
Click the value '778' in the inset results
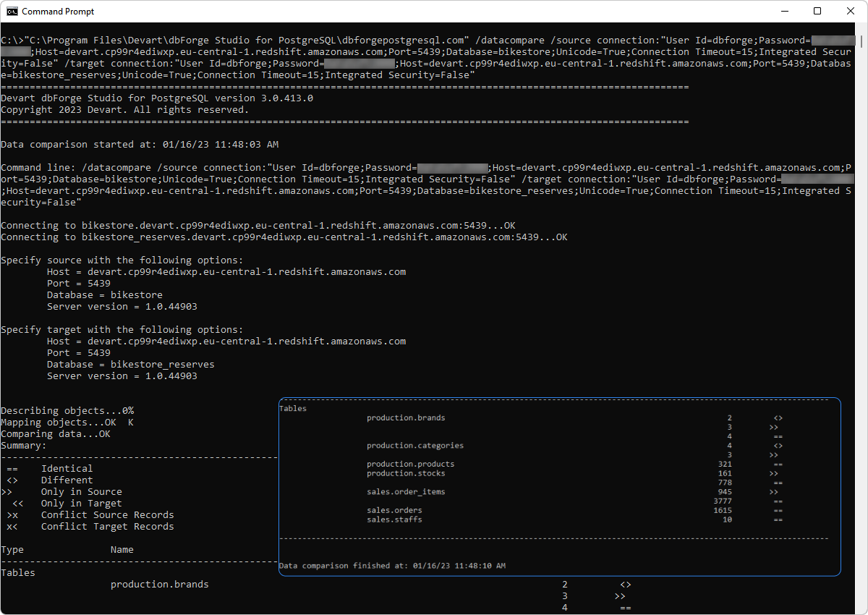[x=725, y=483]
